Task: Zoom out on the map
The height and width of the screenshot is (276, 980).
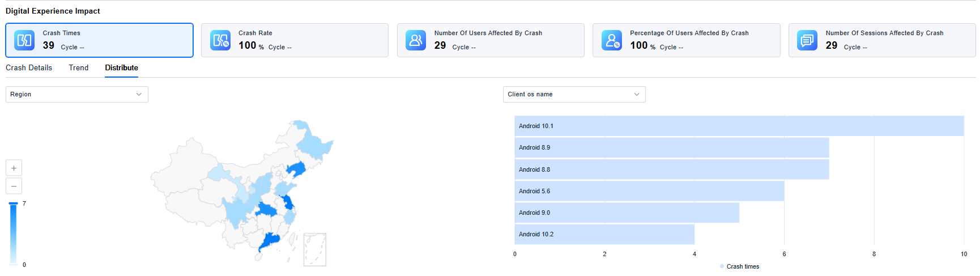Action: click(14, 186)
